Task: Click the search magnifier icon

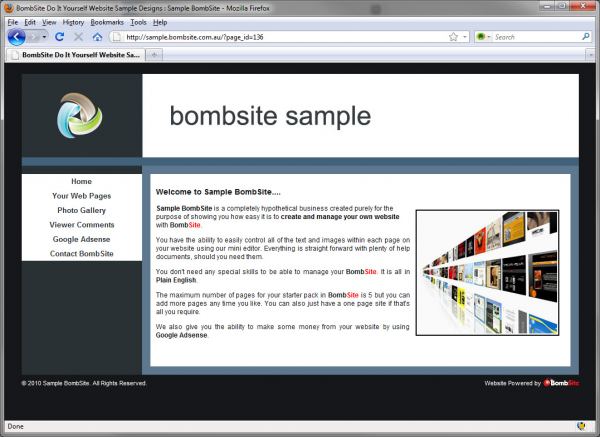Action: pos(585,37)
